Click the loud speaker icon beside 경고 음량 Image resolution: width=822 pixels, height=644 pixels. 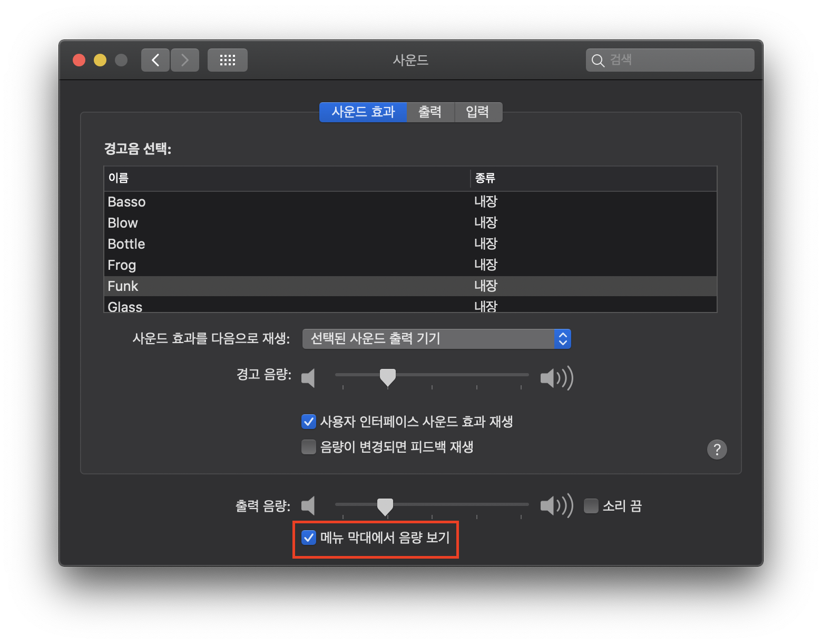[x=557, y=378]
